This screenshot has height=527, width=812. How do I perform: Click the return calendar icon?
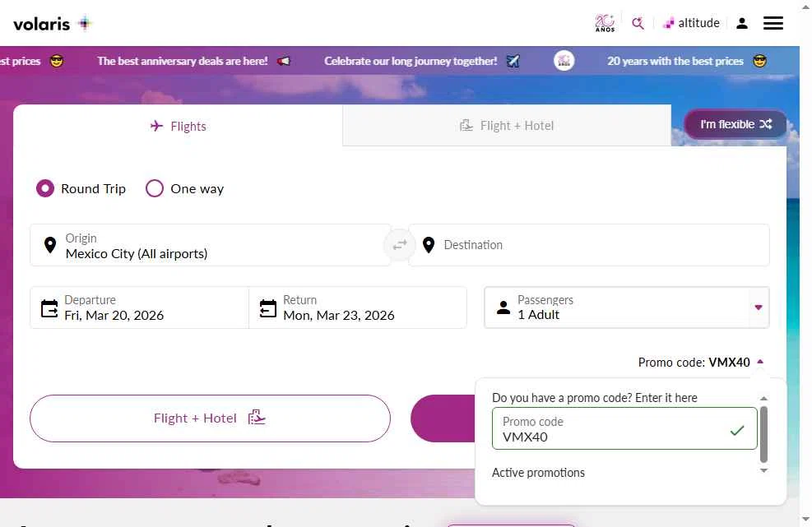click(267, 308)
